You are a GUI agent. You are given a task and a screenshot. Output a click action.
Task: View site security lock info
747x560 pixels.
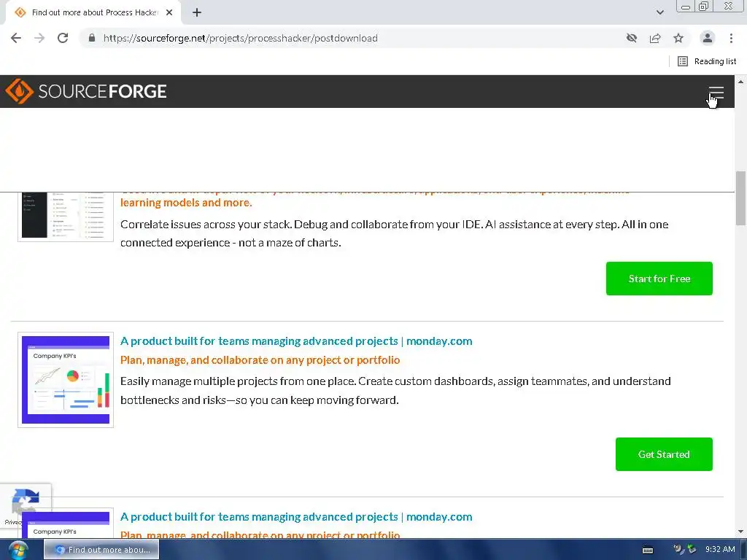pos(92,38)
